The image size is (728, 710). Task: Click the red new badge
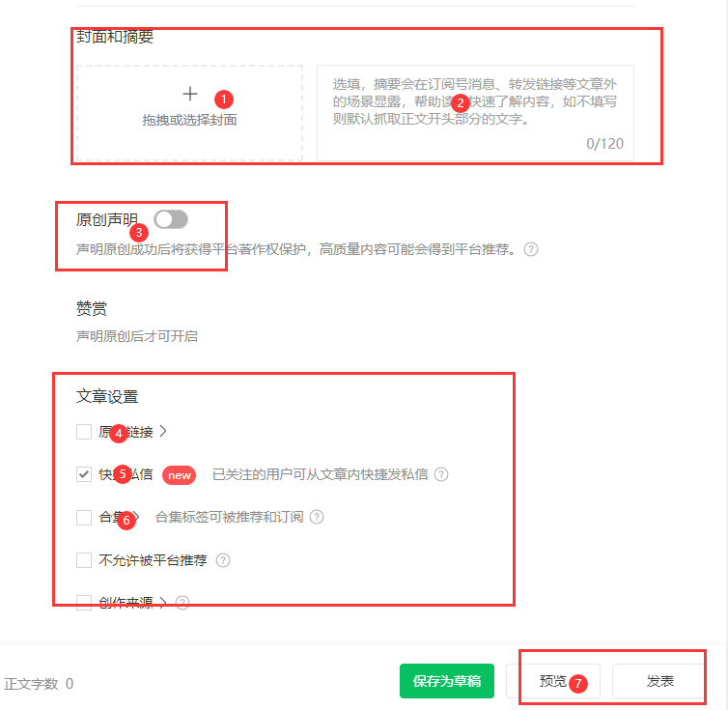tap(180, 475)
